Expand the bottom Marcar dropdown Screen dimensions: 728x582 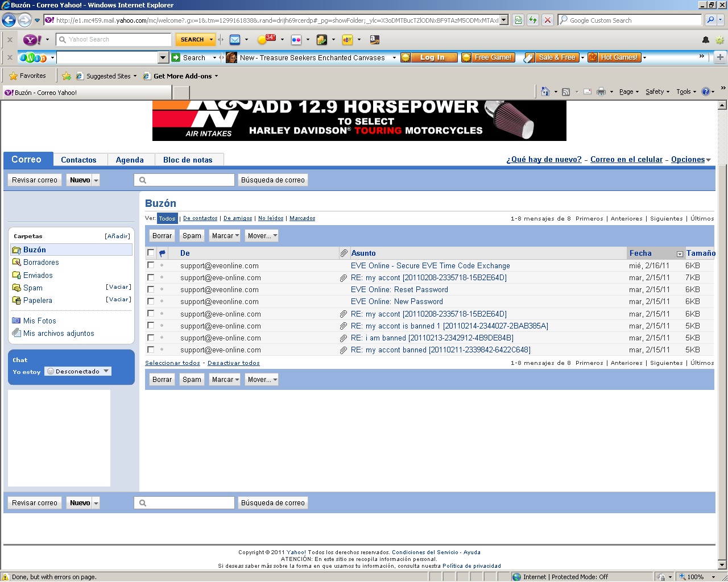pyautogui.click(x=237, y=380)
